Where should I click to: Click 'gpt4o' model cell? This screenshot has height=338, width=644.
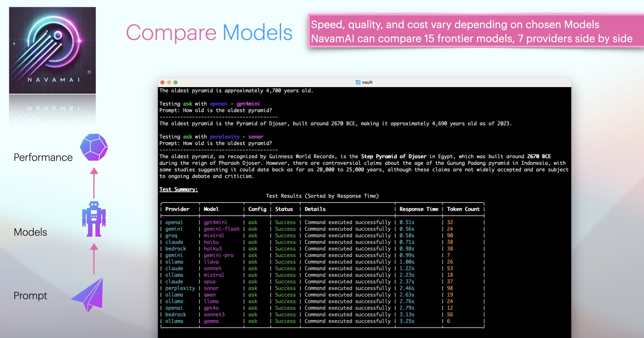211,308
